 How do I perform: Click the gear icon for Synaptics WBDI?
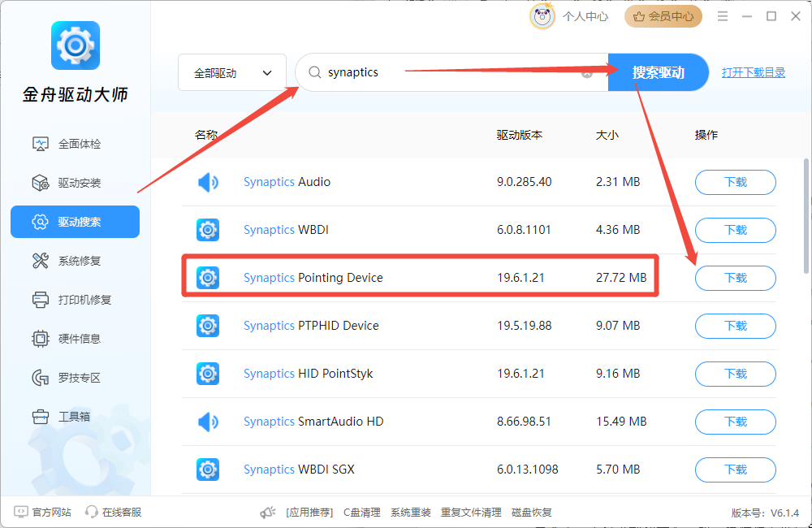[208, 230]
